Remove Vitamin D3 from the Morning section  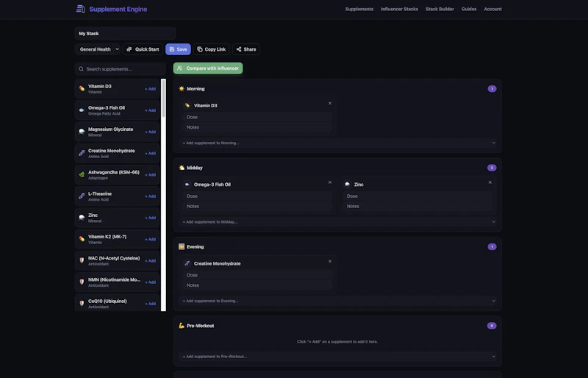click(330, 103)
